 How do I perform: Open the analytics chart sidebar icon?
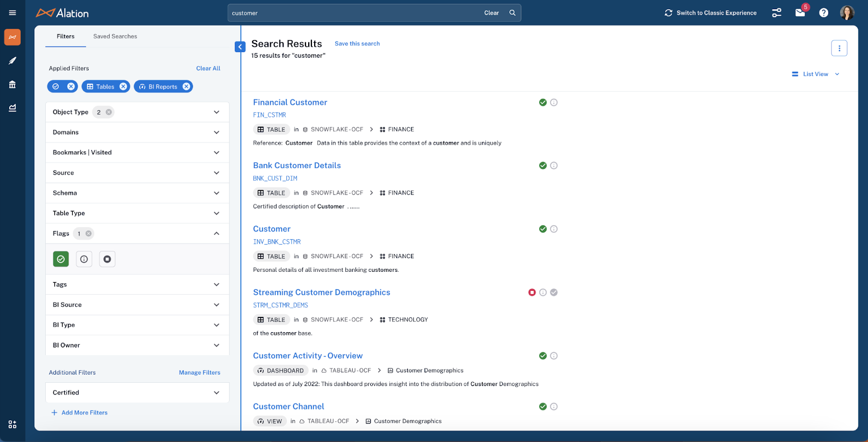pos(13,108)
